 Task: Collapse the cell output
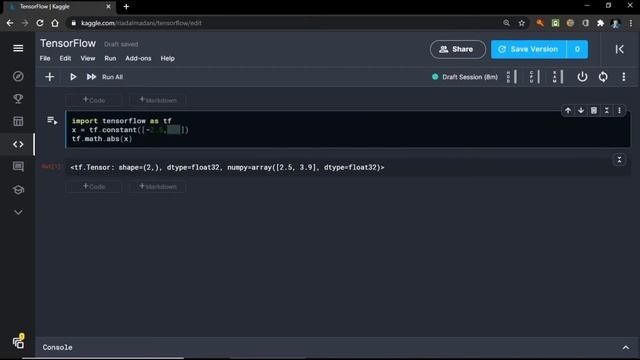point(619,160)
